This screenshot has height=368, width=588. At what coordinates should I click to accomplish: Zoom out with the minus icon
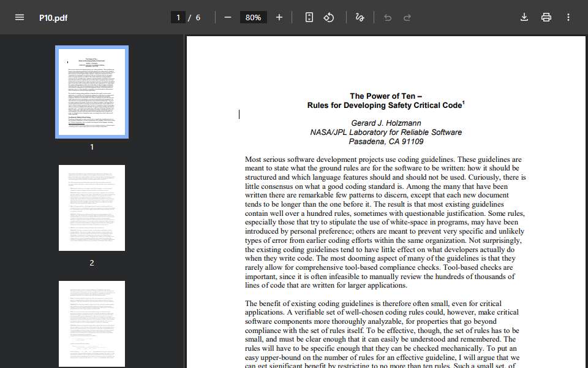[228, 17]
